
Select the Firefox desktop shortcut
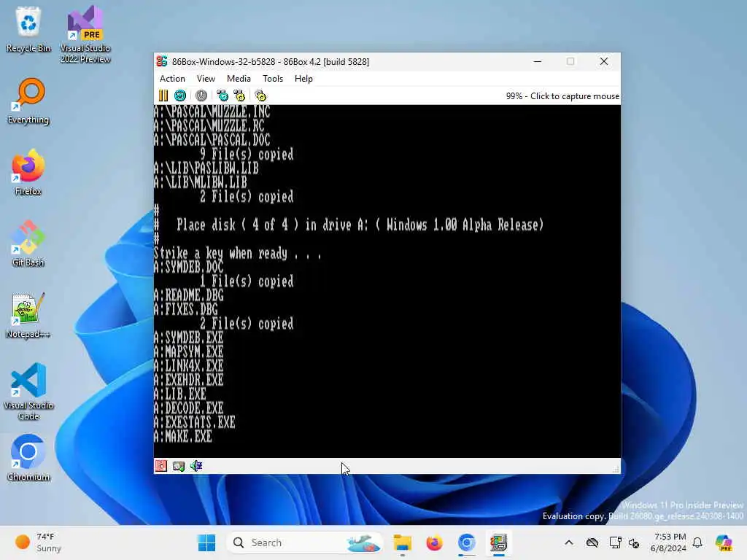tap(28, 173)
